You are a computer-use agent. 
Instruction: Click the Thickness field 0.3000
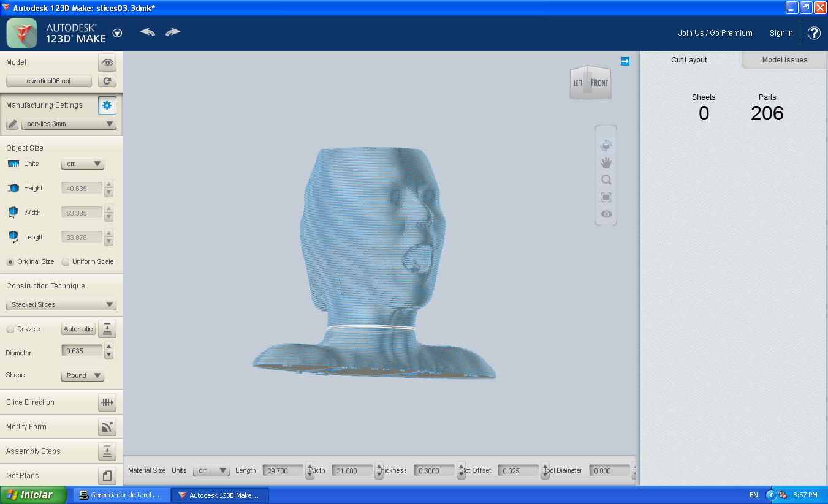435,471
